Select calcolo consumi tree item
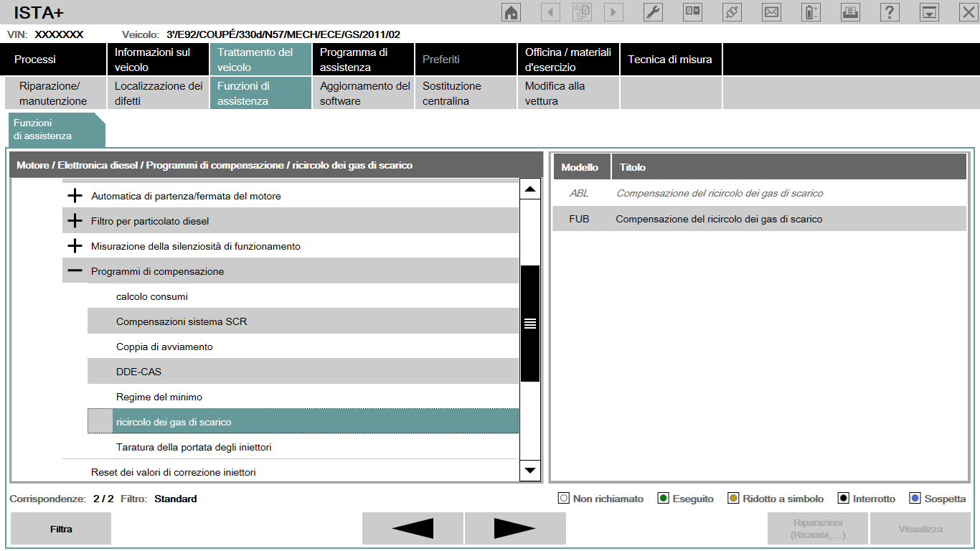Image resolution: width=980 pixels, height=551 pixels. (303, 296)
